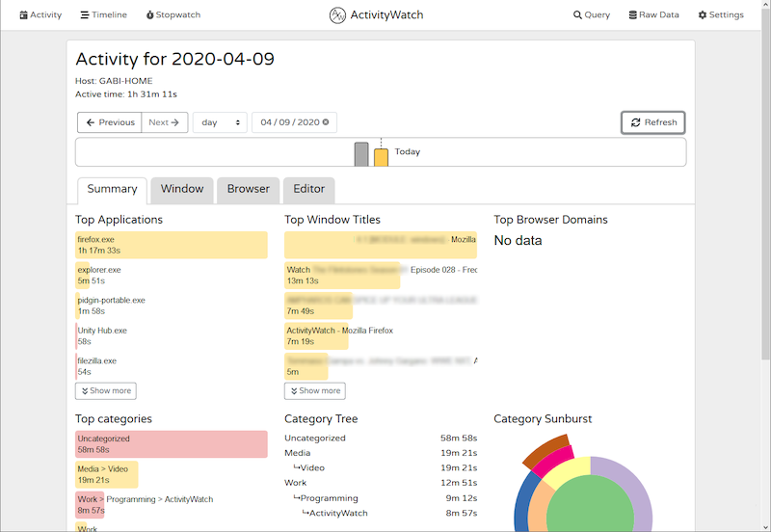Select the yellow Today bar
Viewport: 771px width, 532px height.
(x=381, y=157)
